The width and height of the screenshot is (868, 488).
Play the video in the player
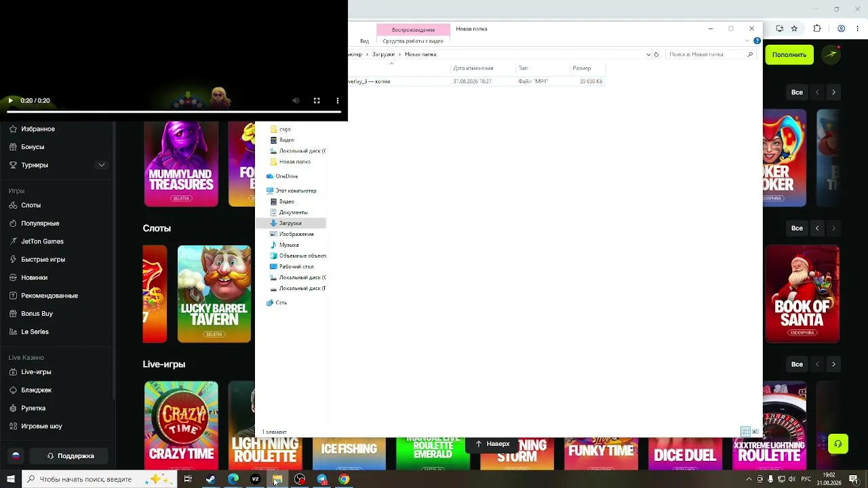click(10, 101)
